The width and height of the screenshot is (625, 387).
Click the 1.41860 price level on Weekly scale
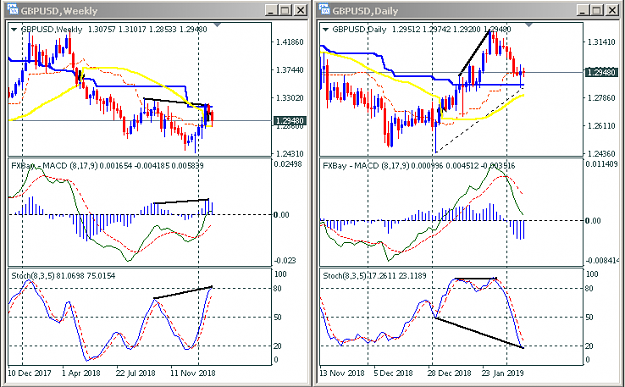pyautogui.click(x=290, y=42)
